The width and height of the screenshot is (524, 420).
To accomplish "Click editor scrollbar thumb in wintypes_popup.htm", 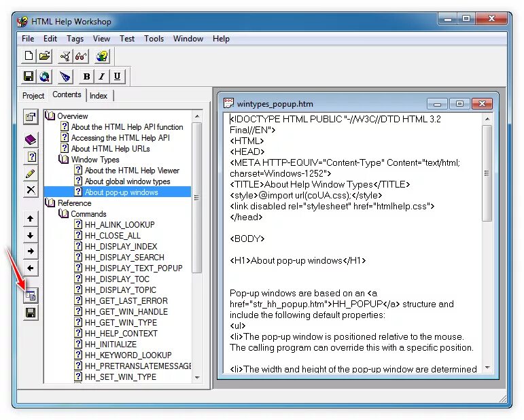I will pyautogui.click(x=487, y=173).
